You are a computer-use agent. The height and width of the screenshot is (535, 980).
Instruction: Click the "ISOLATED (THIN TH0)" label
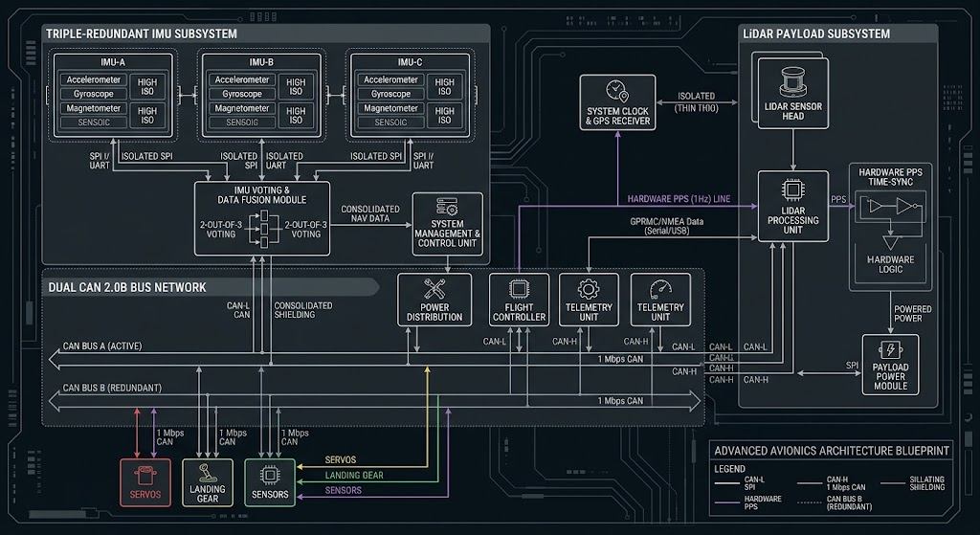(697, 101)
